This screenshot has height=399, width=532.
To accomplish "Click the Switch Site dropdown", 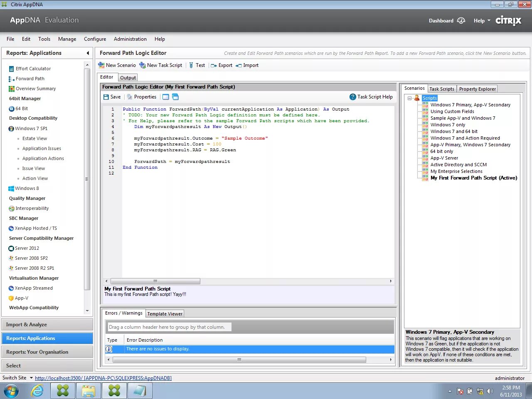I will point(17,378).
